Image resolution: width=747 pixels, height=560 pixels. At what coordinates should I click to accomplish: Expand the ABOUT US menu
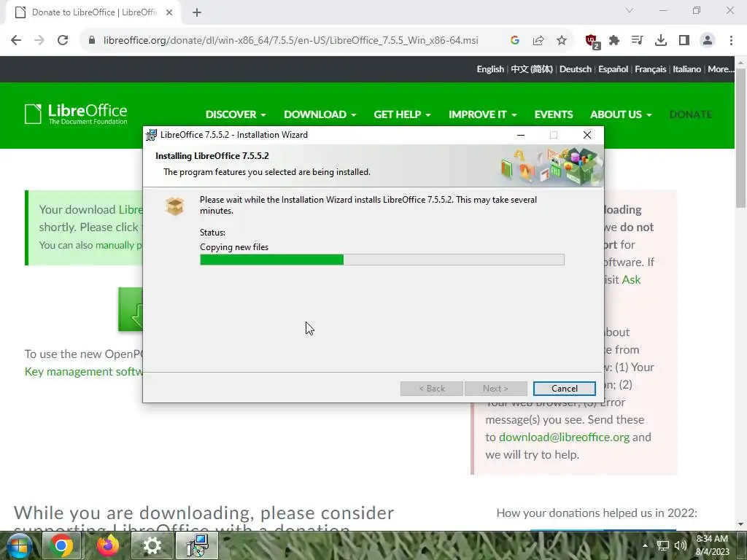tap(621, 114)
